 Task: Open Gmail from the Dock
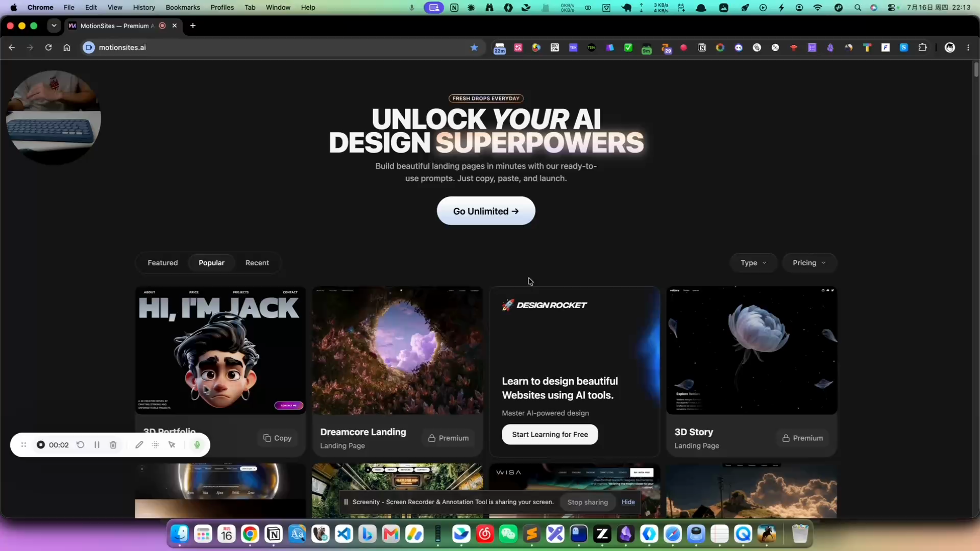(391, 534)
